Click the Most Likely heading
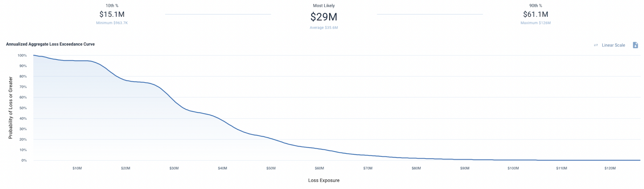 point(324,6)
